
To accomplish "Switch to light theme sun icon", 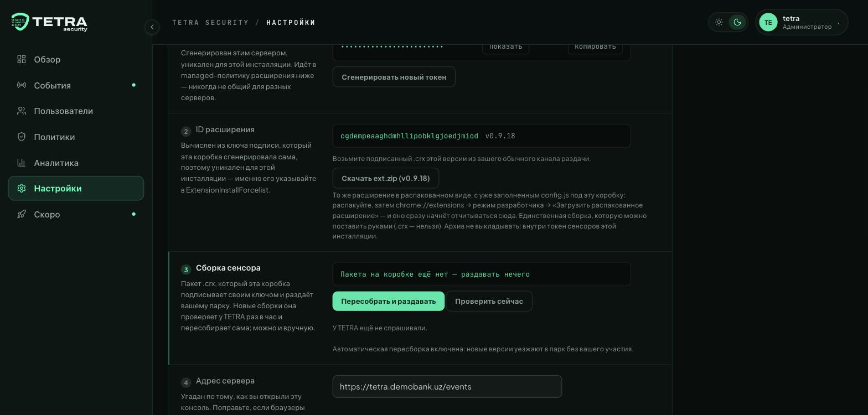I will pos(719,22).
